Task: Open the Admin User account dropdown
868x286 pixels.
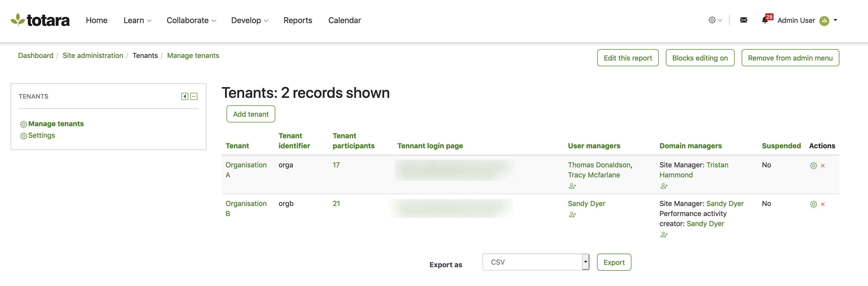Action: [x=835, y=20]
